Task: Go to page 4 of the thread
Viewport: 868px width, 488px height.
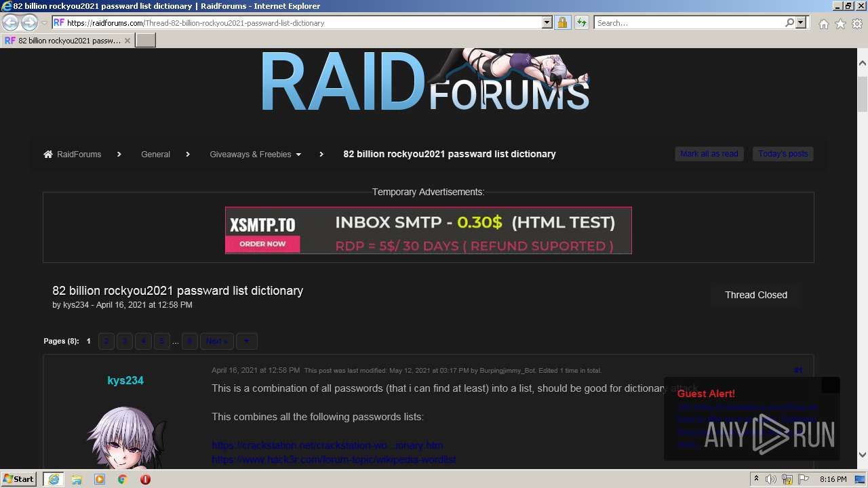Action: coord(143,341)
